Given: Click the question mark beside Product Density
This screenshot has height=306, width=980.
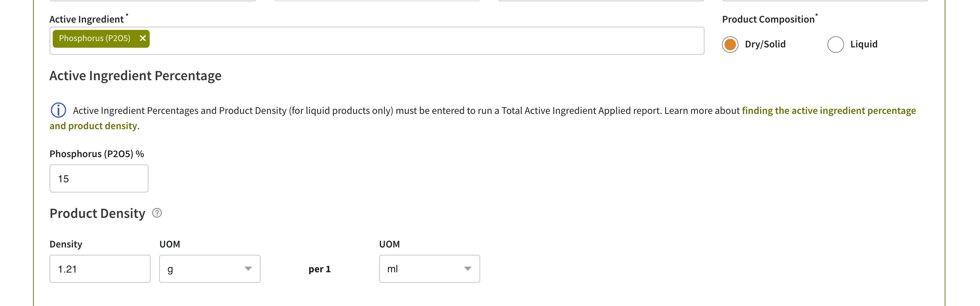Looking at the screenshot, I should click(x=156, y=213).
